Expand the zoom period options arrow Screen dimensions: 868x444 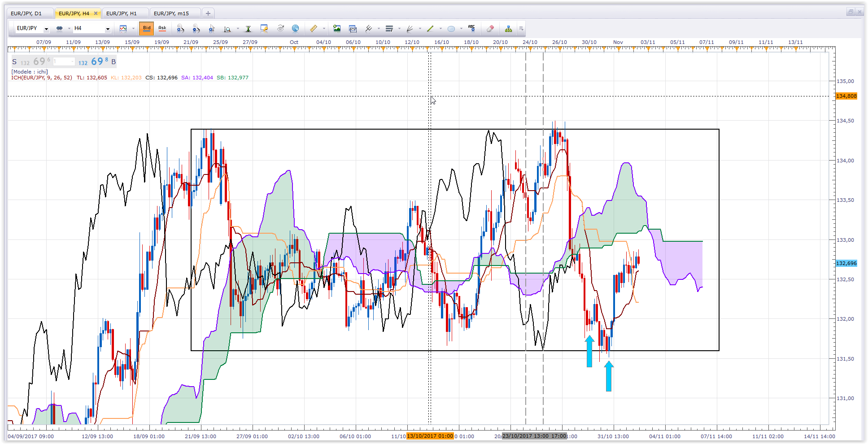pos(238,29)
